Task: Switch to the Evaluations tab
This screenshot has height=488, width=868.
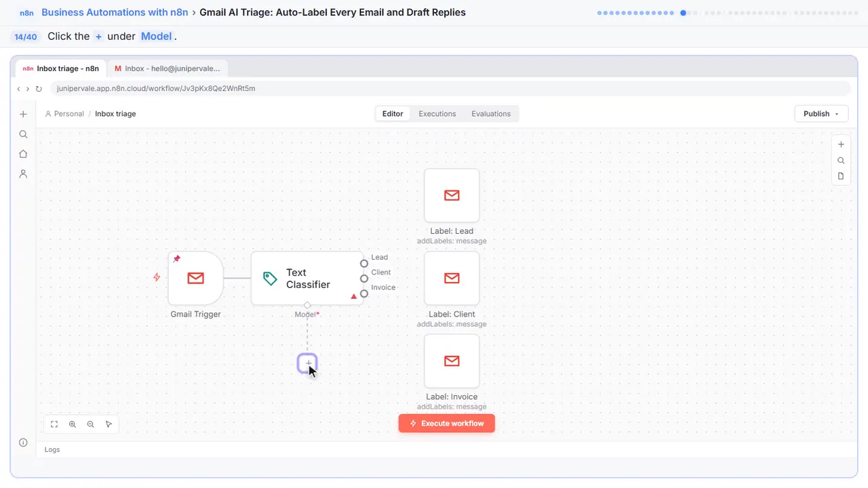Action: tap(491, 114)
